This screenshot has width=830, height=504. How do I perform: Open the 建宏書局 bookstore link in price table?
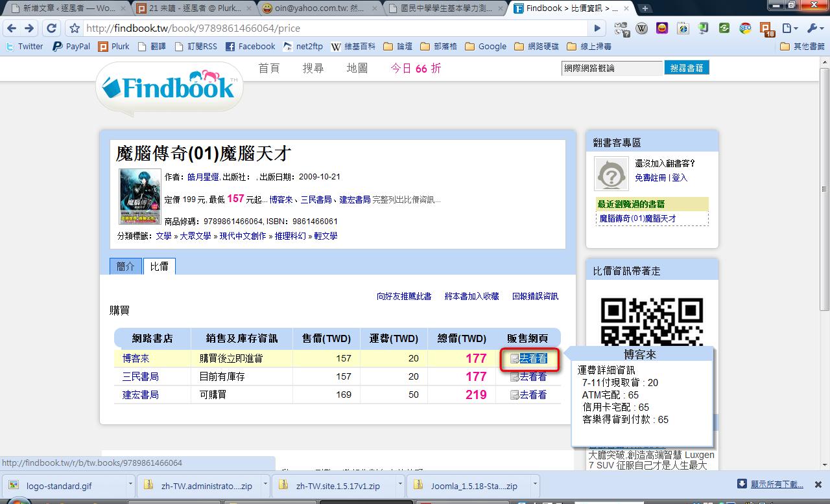tap(141, 395)
